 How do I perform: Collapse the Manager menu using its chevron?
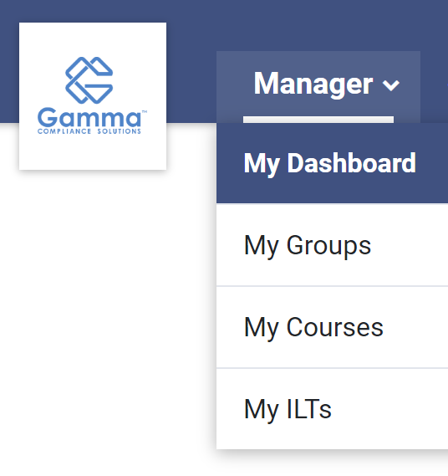(x=391, y=85)
